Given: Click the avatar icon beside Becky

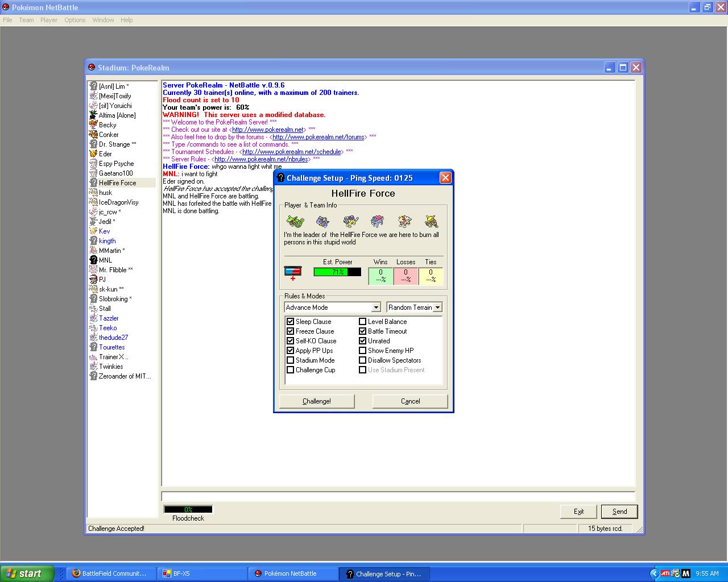Looking at the screenshot, I should [93, 125].
